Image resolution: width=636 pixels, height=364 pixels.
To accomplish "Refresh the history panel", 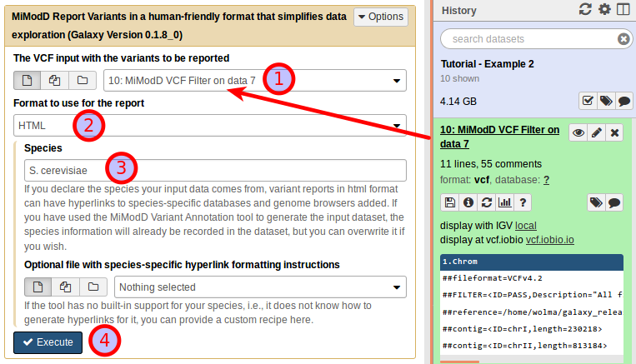I will coord(585,9).
